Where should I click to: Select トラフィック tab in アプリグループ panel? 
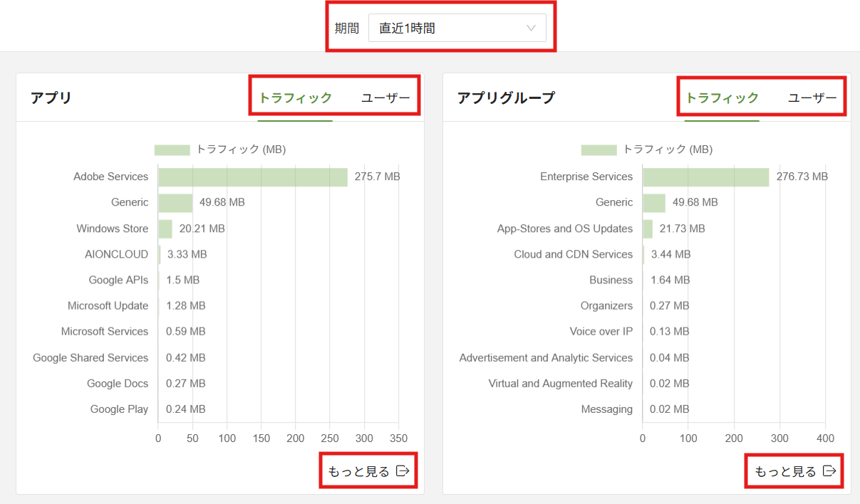(722, 98)
